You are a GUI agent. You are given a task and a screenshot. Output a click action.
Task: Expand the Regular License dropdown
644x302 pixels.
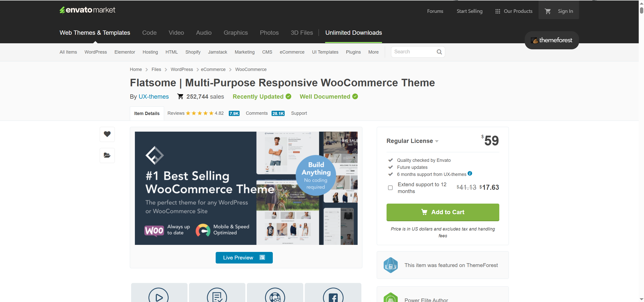[x=413, y=141]
